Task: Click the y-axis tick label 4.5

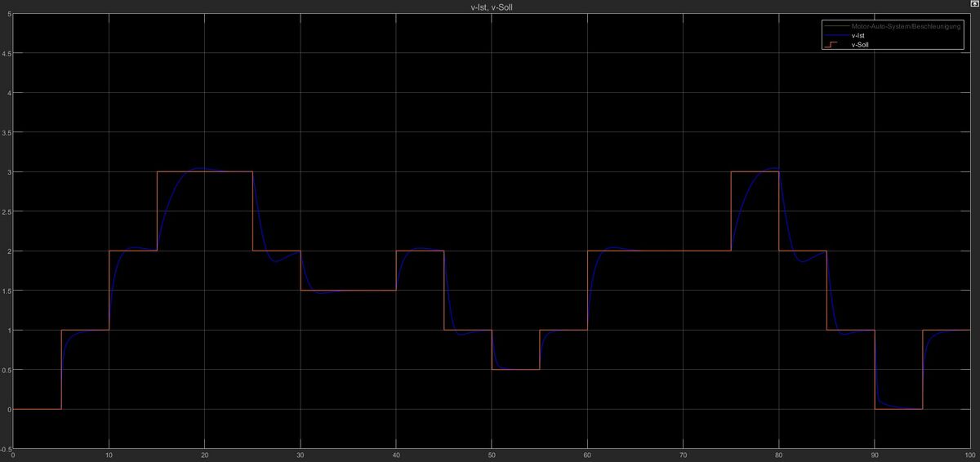Action: 7,54
